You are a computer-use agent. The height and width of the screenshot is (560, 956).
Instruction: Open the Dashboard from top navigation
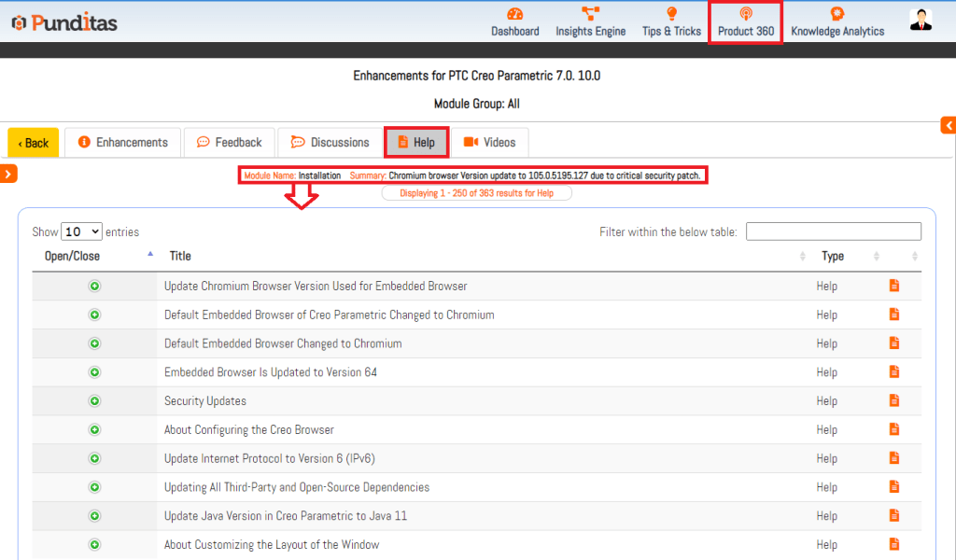click(x=514, y=21)
